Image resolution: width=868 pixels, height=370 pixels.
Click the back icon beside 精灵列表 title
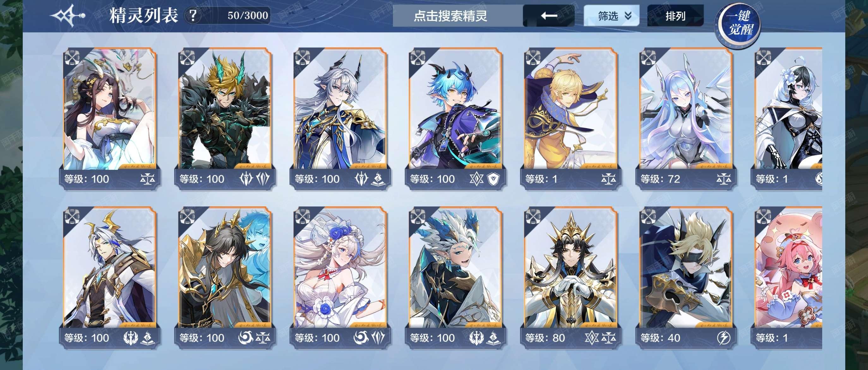67,15
